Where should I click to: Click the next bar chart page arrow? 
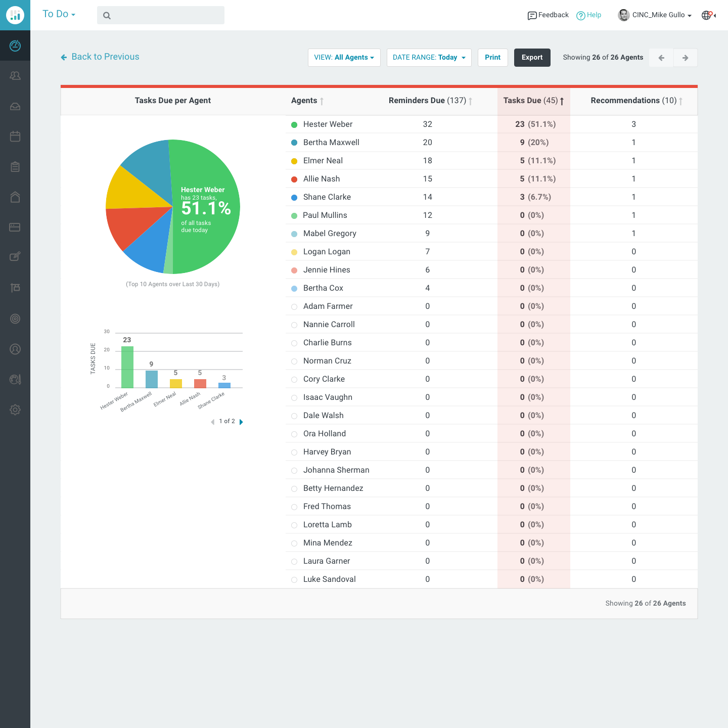[x=241, y=422]
